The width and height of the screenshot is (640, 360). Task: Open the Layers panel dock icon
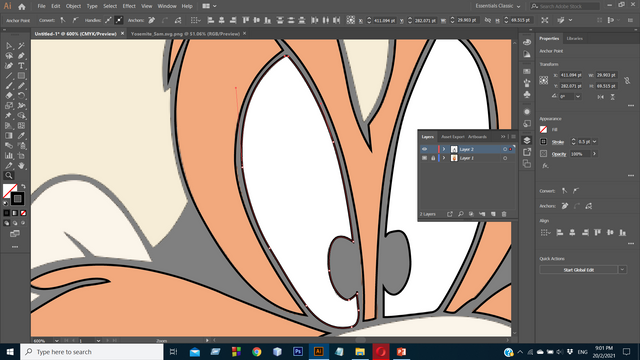coord(527,140)
